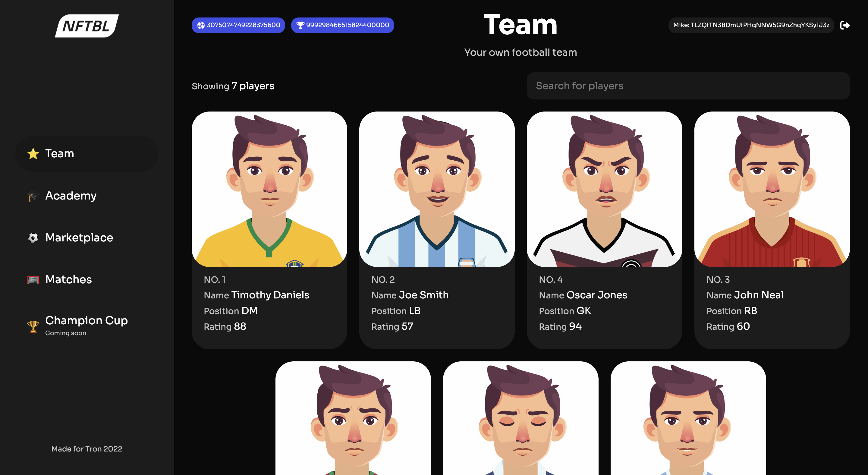Open John Neal's player card details
This screenshot has width=868, height=475.
coord(772,303)
